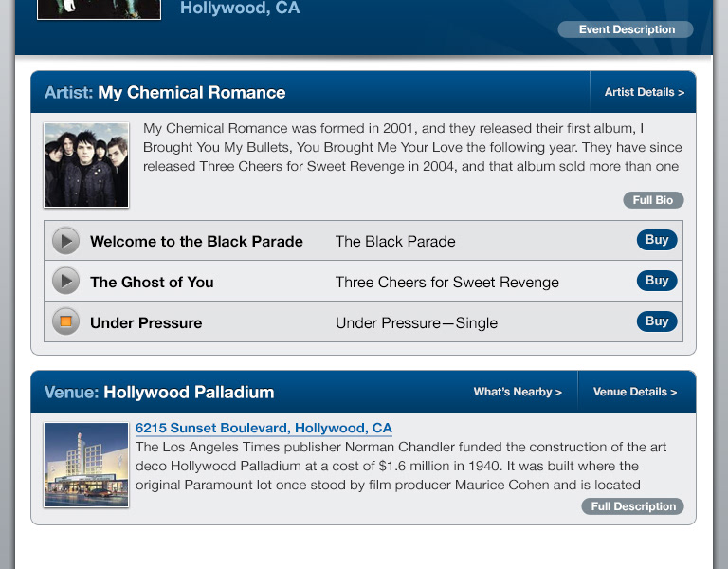728x569 pixels.
Task: Click the My Chemical Romance bio paragraph
Action: pyautogui.click(x=412, y=147)
